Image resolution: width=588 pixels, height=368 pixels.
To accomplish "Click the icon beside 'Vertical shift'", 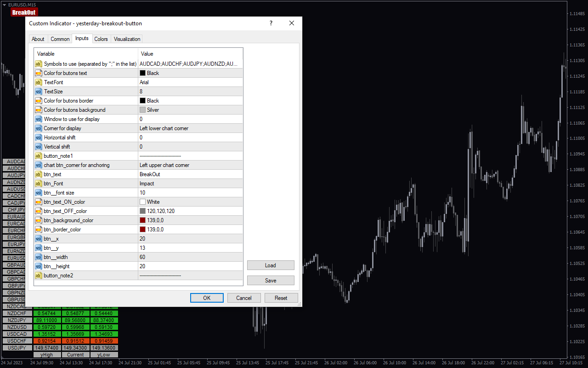I will (39, 147).
